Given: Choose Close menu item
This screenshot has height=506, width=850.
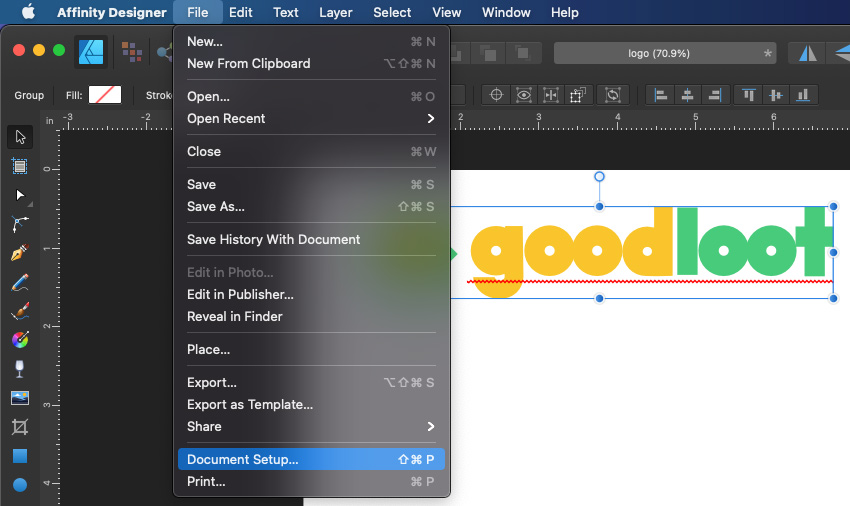Looking at the screenshot, I should 311,152.
